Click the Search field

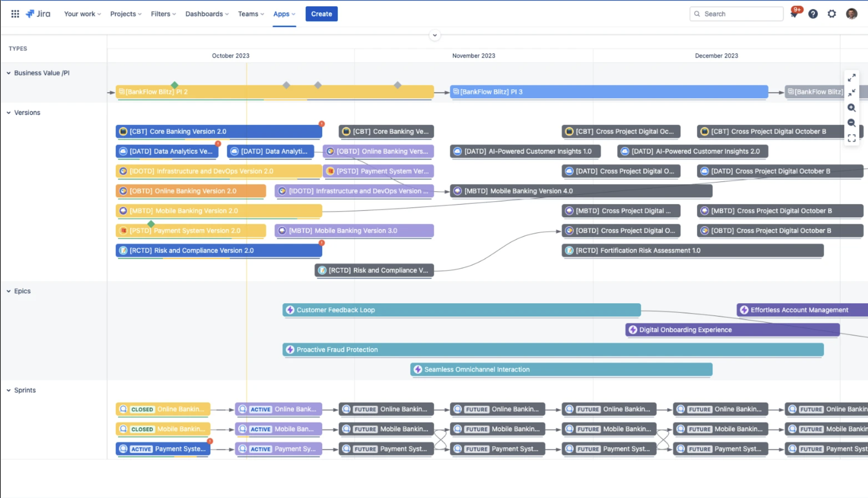[x=736, y=14]
